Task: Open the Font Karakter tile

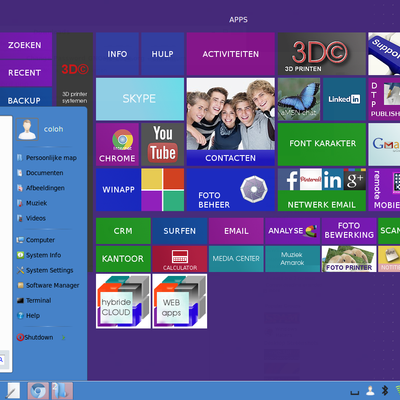Action: tap(322, 144)
